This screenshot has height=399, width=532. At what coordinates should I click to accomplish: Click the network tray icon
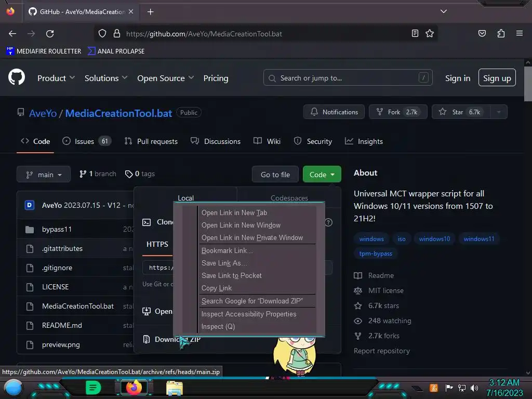click(462, 388)
